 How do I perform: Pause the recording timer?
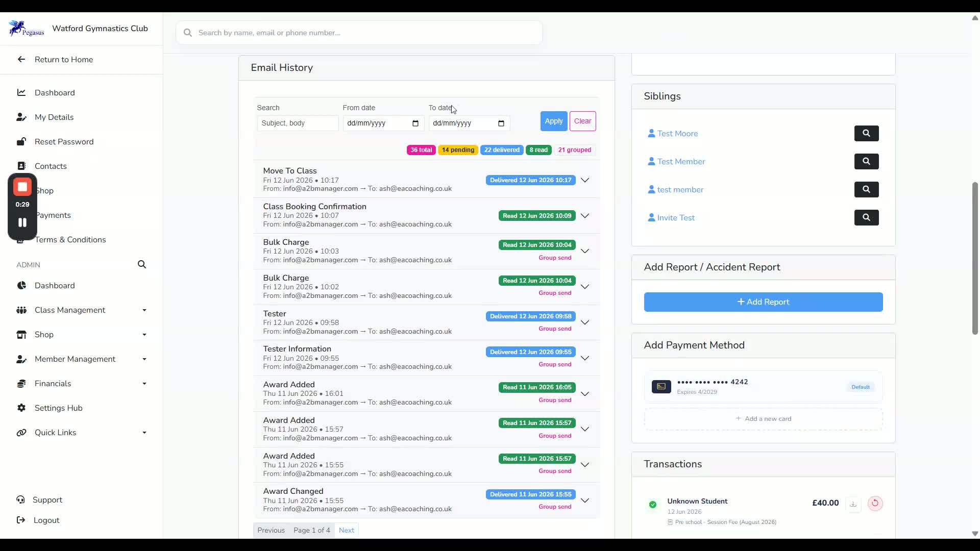[x=22, y=222]
